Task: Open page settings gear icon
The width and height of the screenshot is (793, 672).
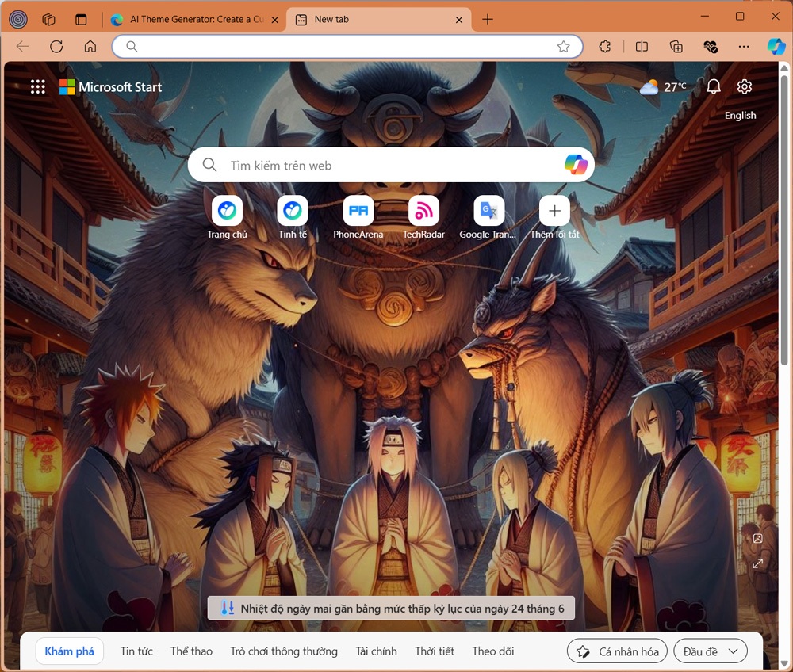Action: [744, 87]
